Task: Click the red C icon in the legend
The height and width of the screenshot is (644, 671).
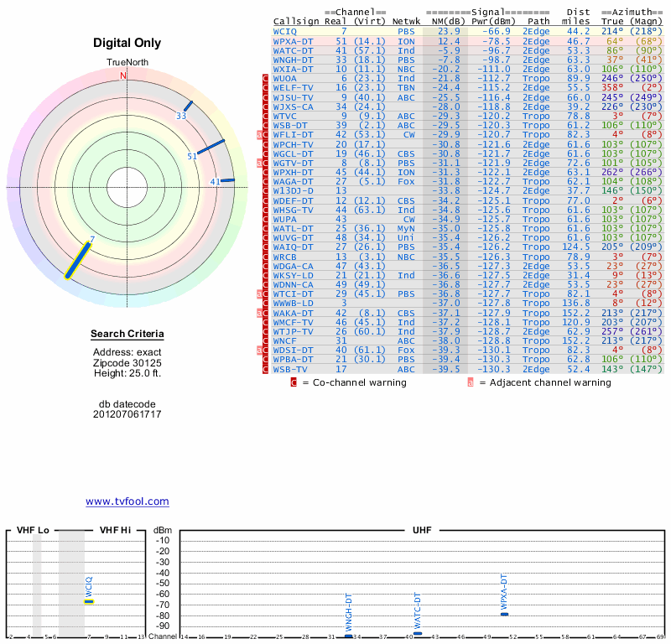Action: point(294,382)
